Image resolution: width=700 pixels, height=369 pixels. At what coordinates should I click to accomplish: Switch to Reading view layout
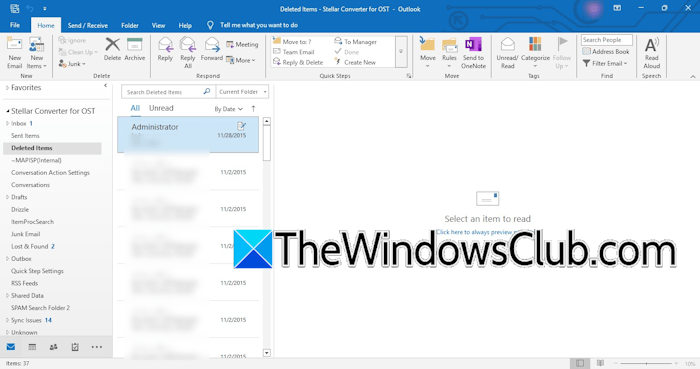click(600, 363)
